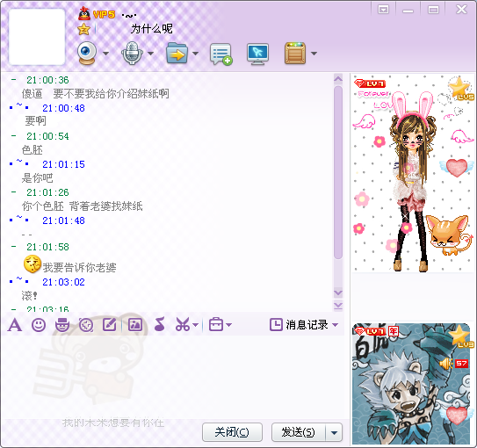Click message 我要告诉你老婆
The height and width of the screenshot is (448, 477).
click(x=79, y=267)
